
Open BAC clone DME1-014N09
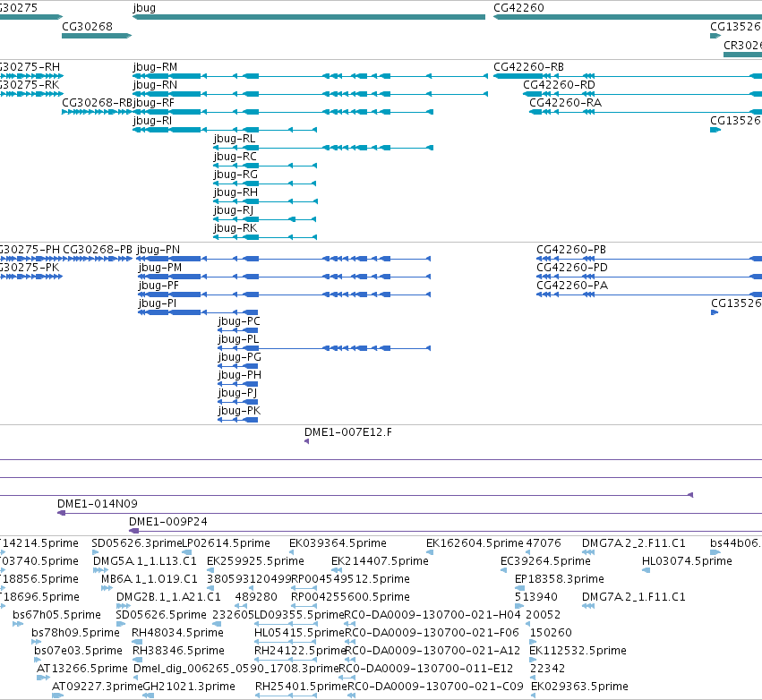[98, 504]
